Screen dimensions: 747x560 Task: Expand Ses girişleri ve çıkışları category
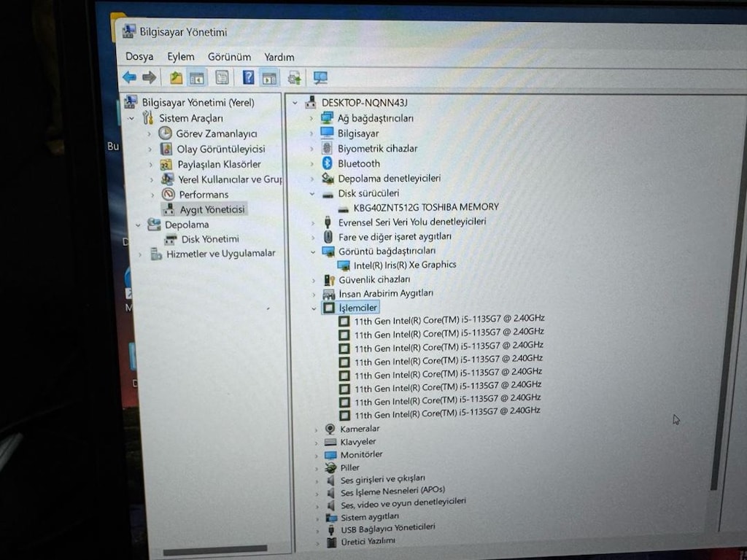[x=317, y=481]
